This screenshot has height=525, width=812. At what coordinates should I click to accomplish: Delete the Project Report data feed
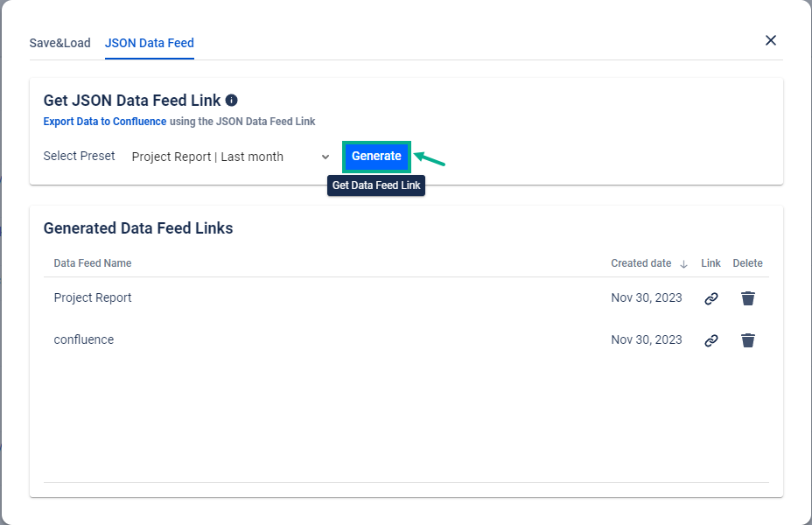click(747, 297)
